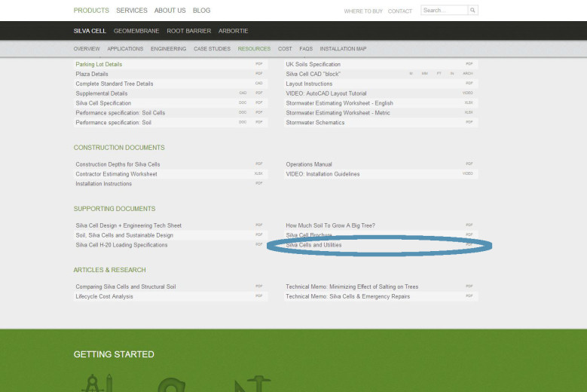The height and width of the screenshot is (392, 587).
Task: Select GEOMEMBRANE product tab
Action: click(x=136, y=31)
